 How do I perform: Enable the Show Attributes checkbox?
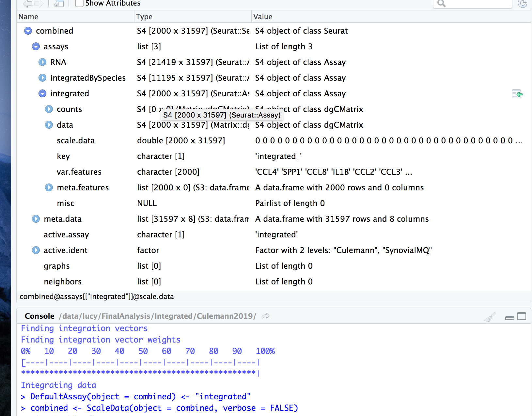(x=79, y=3)
